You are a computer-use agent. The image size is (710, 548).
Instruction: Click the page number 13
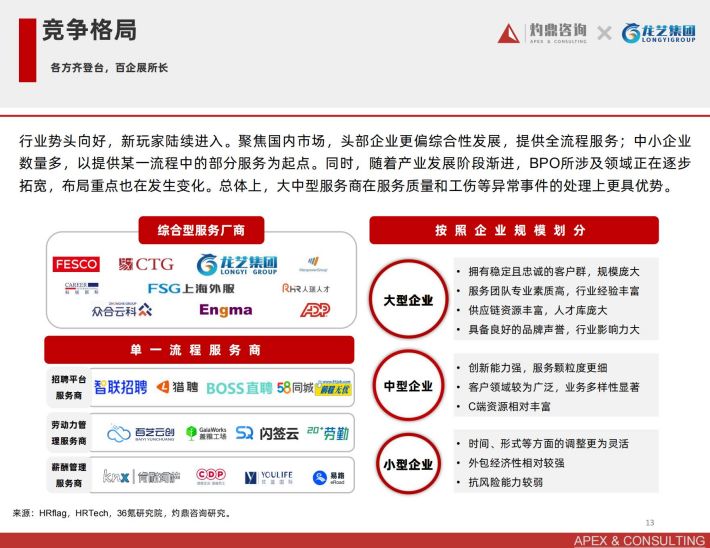click(650, 523)
